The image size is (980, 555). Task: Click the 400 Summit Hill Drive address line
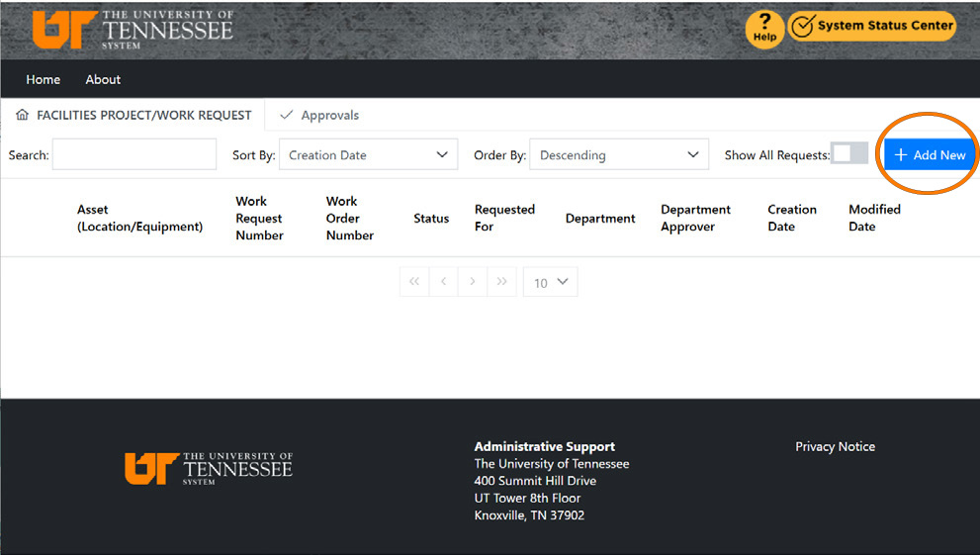pyautogui.click(x=535, y=481)
